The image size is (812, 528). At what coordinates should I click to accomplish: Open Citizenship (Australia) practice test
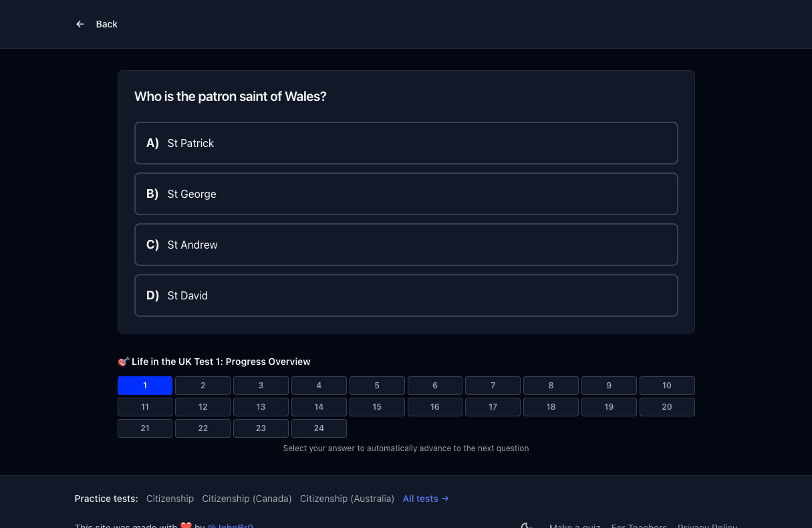tap(347, 499)
